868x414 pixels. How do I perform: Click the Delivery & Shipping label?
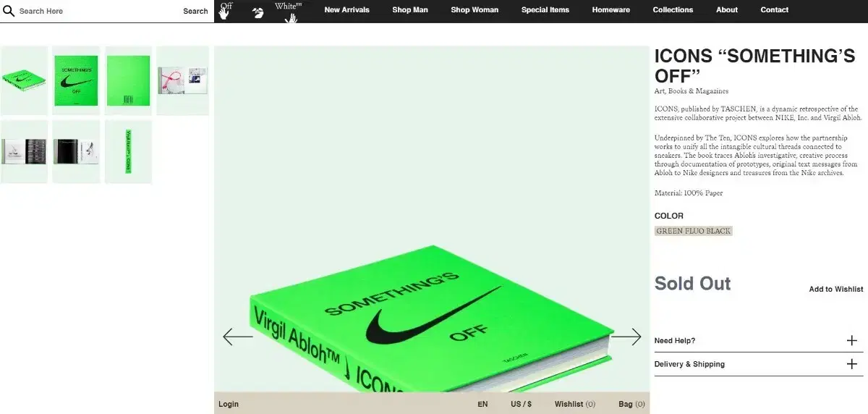689,364
